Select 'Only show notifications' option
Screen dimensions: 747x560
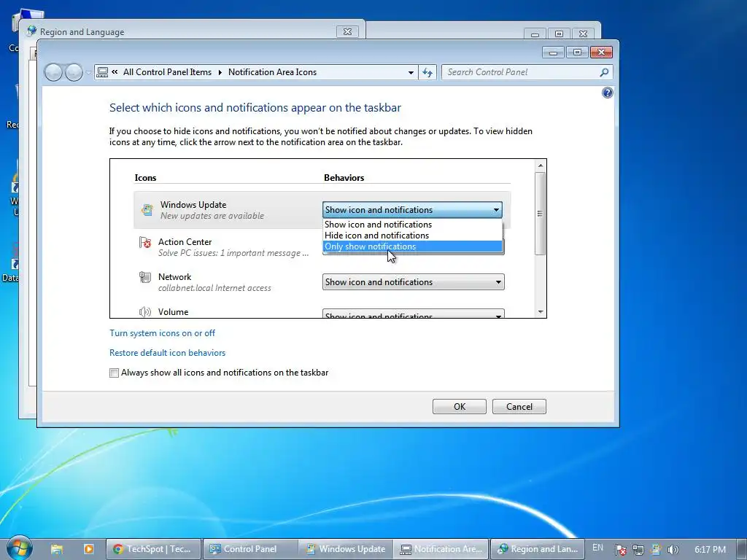point(413,246)
